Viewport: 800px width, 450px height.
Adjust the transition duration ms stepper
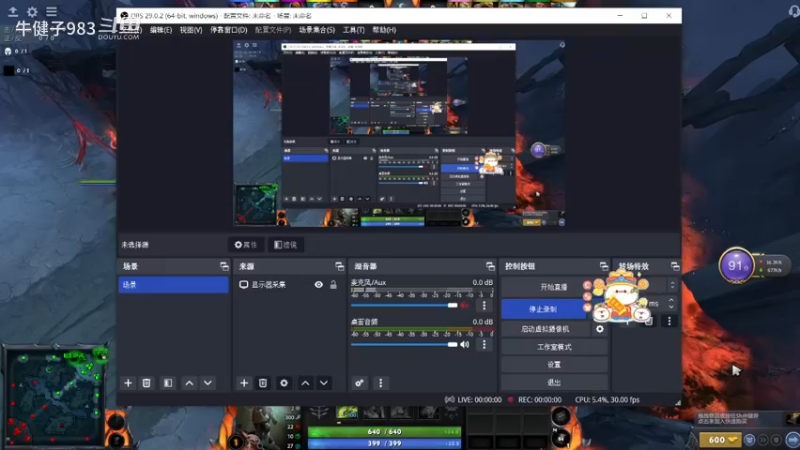[671, 304]
